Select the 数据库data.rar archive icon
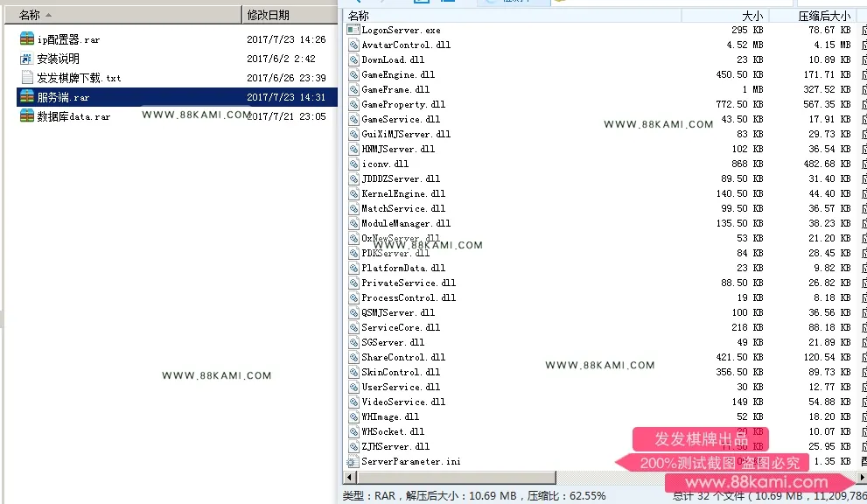 [x=26, y=116]
